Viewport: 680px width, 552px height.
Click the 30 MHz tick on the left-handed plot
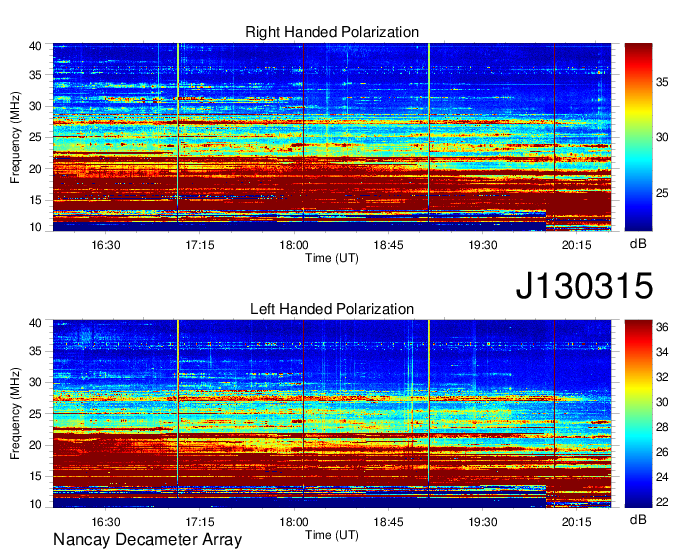(35, 382)
